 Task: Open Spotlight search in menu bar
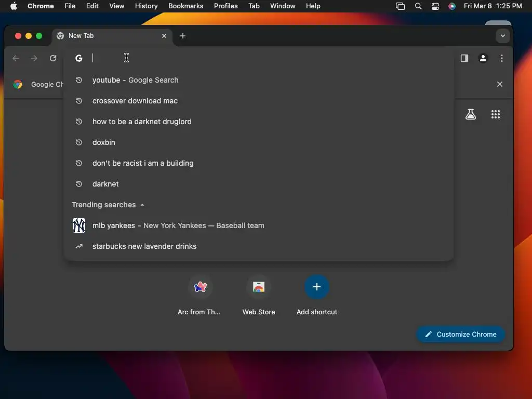click(x=418, y=6)
